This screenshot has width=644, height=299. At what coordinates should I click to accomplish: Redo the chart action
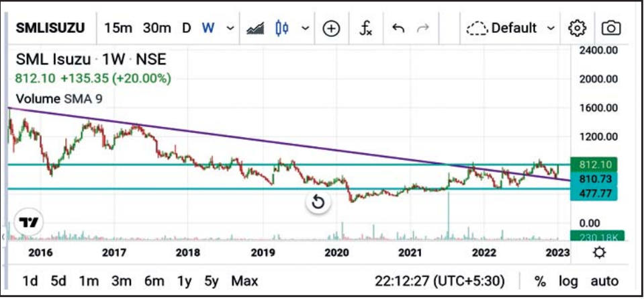(x=422, y=28)
